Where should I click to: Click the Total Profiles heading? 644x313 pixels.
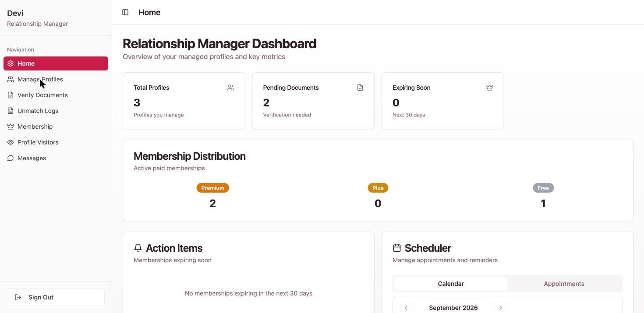click(151, 88)
